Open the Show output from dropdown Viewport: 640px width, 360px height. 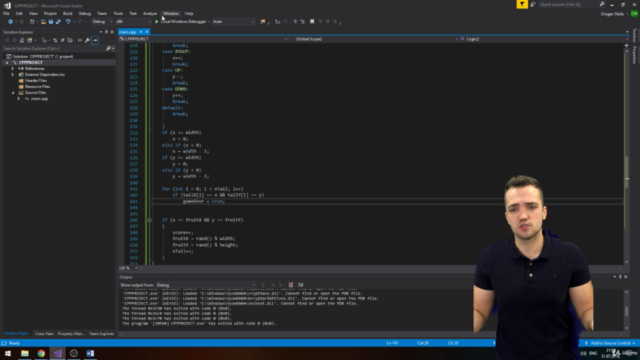(206, 285)
